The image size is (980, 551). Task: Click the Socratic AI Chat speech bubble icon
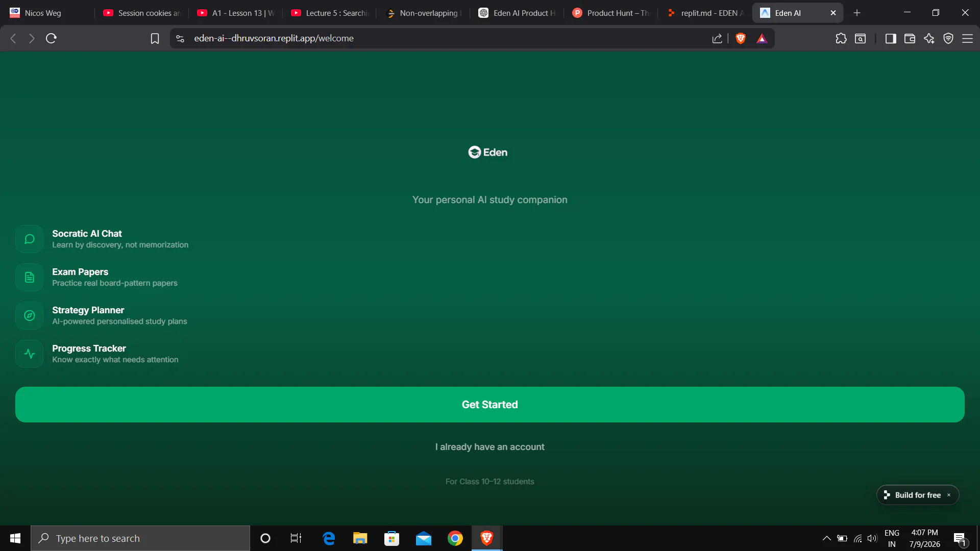[30, 239]
